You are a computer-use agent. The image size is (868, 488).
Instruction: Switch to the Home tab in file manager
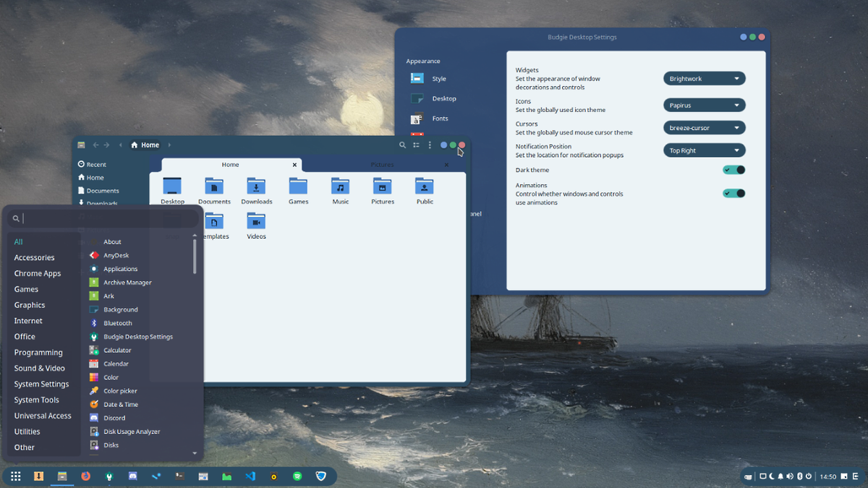[x=231, y=165]
